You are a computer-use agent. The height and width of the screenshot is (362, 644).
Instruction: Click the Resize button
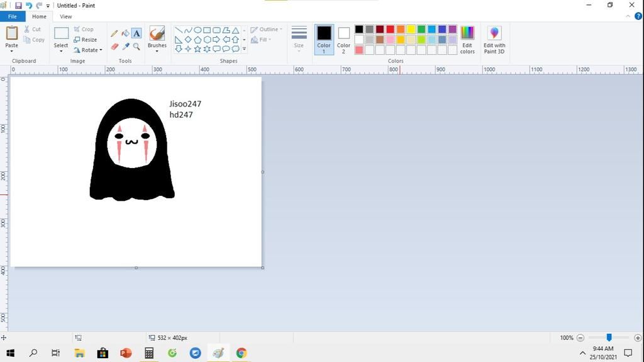coord(86,39)
